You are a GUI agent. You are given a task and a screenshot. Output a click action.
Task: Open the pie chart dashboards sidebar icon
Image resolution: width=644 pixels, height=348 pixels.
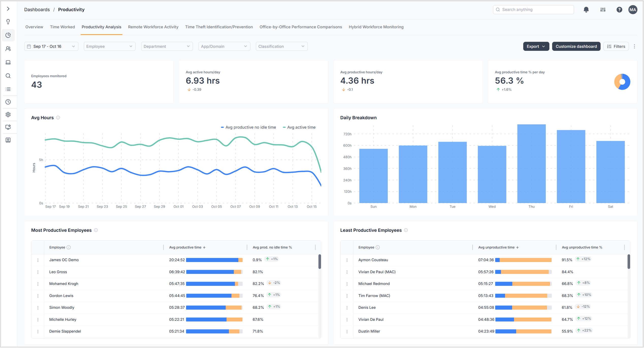8,35
